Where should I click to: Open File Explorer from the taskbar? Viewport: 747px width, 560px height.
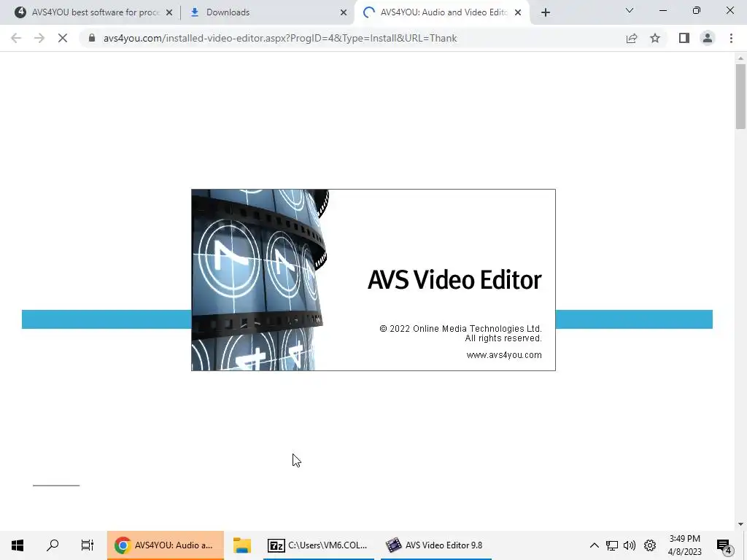tap(242, 545)
